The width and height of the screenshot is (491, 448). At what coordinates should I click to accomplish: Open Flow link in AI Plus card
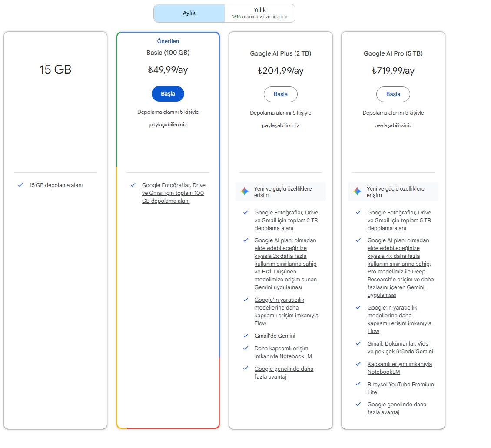click(x=286, y=311)
